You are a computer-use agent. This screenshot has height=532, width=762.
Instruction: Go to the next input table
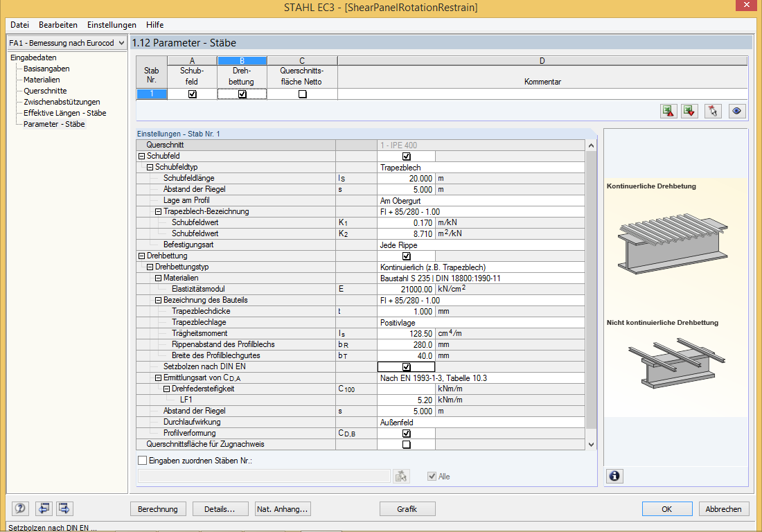[64, 508]
